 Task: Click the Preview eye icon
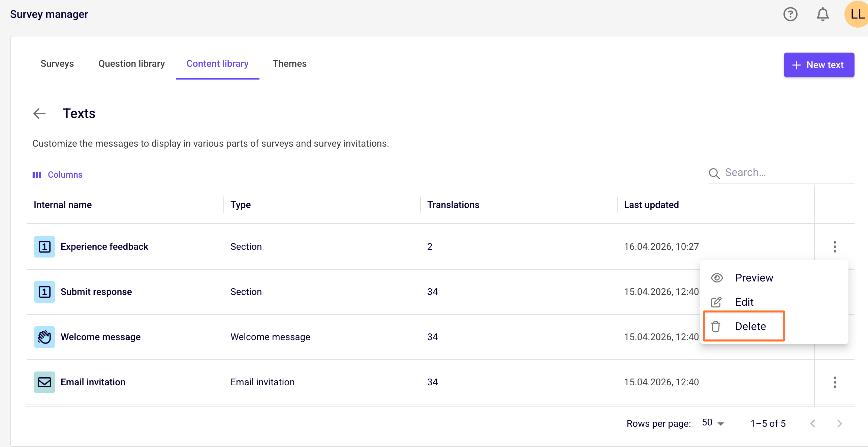(x=717, y=278)
